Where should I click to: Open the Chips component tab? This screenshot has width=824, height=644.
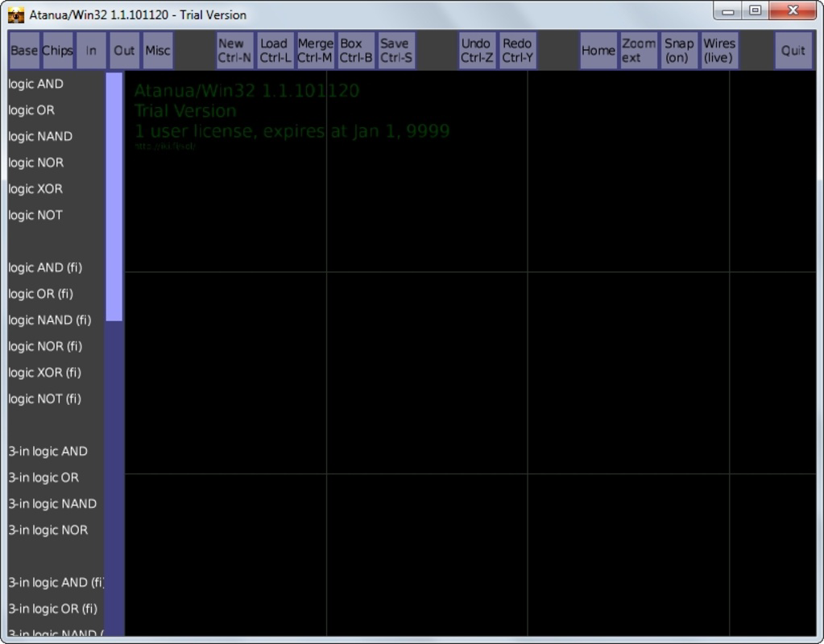(x=57, y=51)
